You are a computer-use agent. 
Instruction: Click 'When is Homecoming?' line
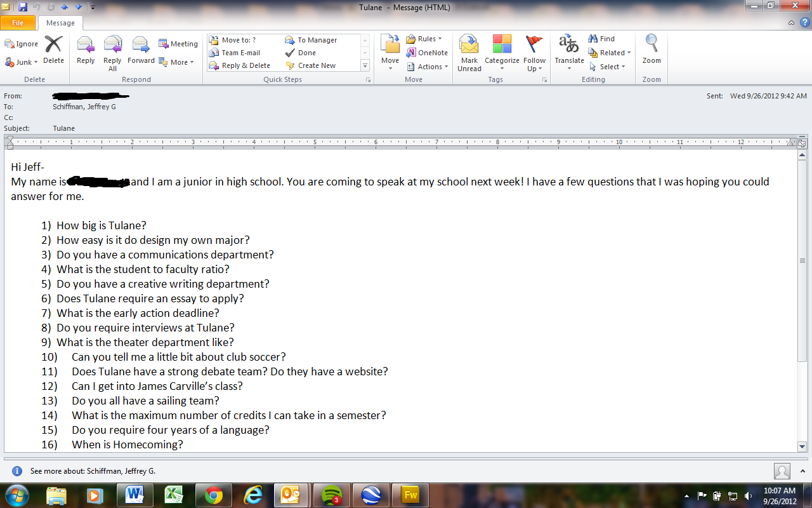[128, 444]
